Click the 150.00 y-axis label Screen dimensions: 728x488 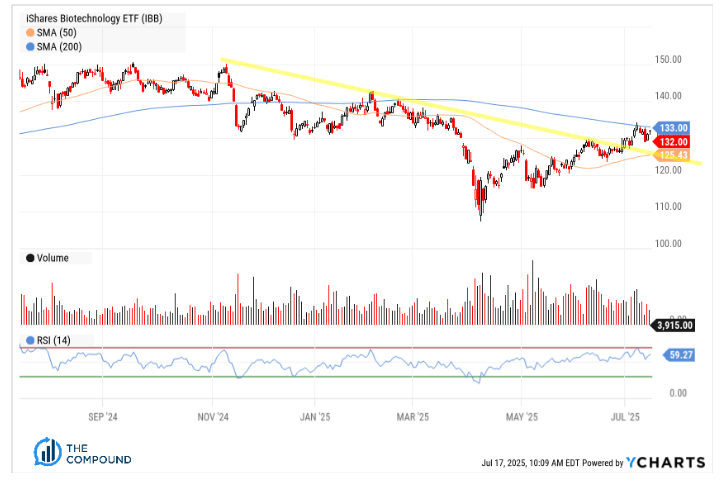click(668, 60)
